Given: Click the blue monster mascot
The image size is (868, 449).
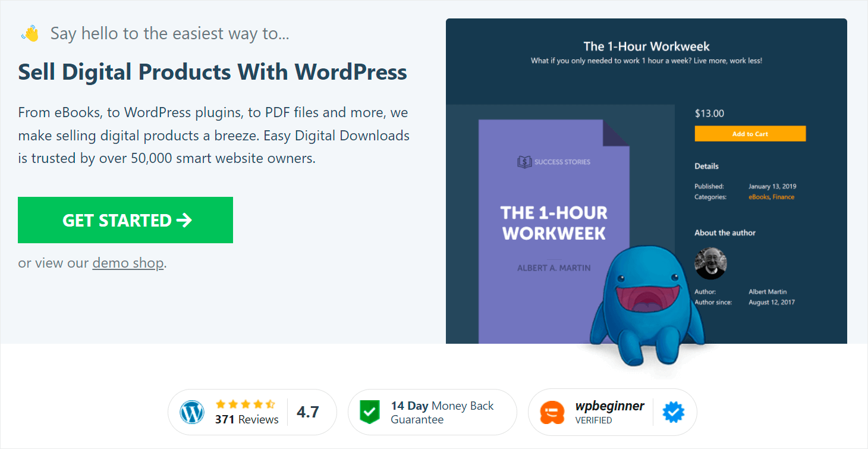Looking at the screenshot, I should click(648, 305).
